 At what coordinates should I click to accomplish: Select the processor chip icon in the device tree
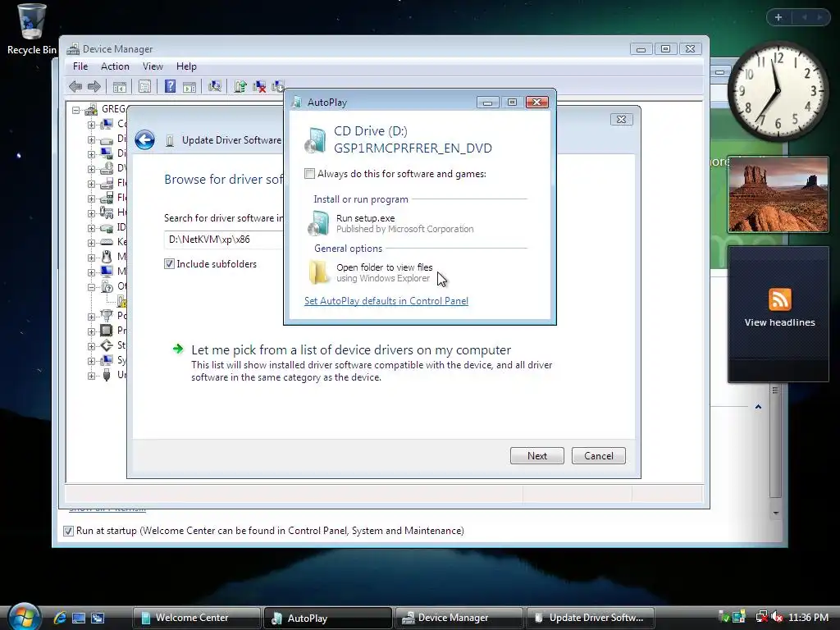107,330
